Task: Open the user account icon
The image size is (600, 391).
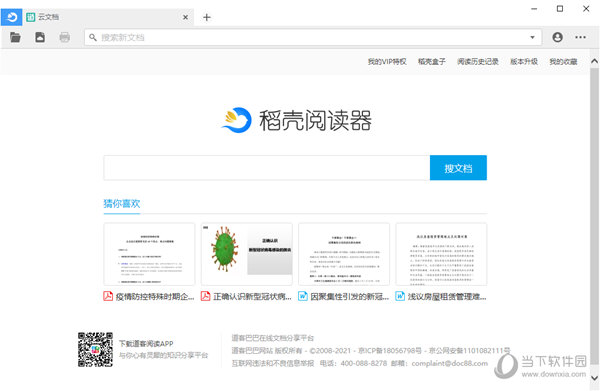Action: [x=557, y=37]
